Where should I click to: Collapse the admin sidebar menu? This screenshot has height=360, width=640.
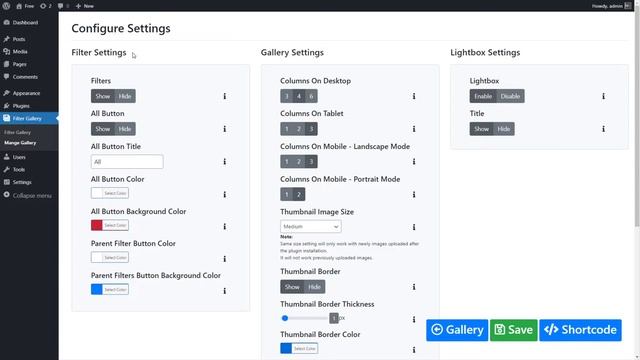pos(28,196)
